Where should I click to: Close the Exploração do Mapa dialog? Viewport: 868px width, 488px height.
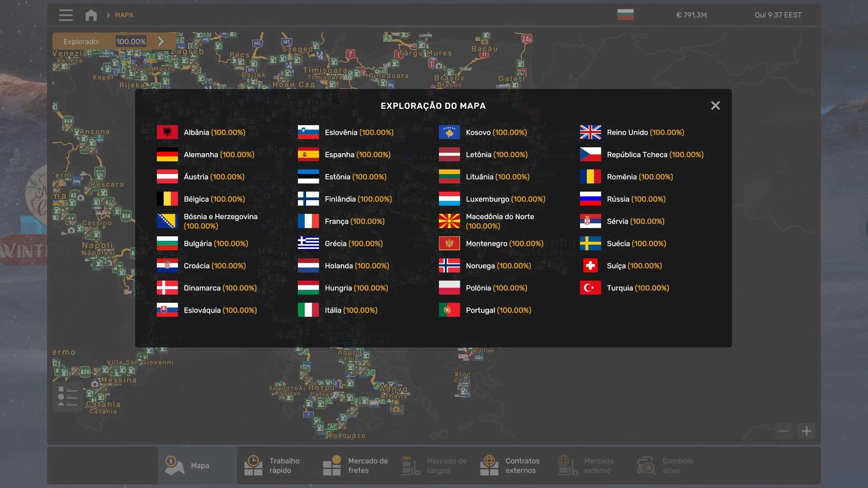point(715,106)
